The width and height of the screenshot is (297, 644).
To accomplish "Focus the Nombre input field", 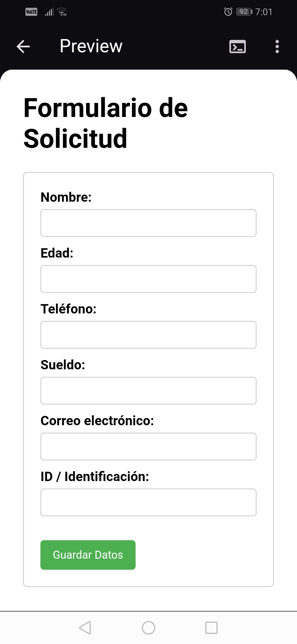I will point(148,223).
